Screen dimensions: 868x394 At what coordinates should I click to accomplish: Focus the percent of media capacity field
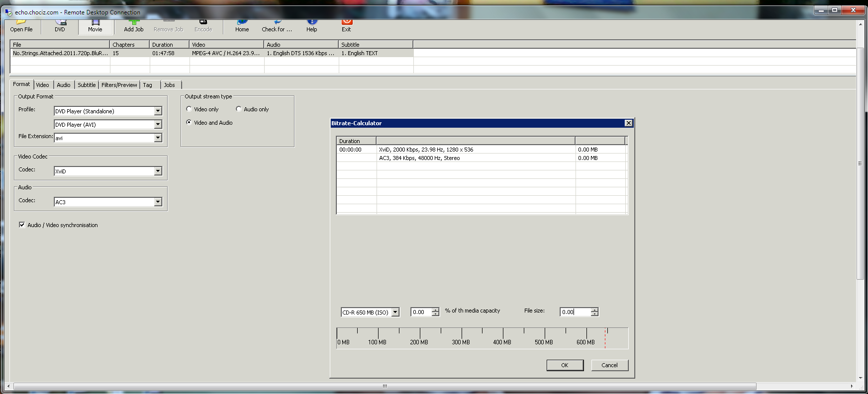pos(422,312)
